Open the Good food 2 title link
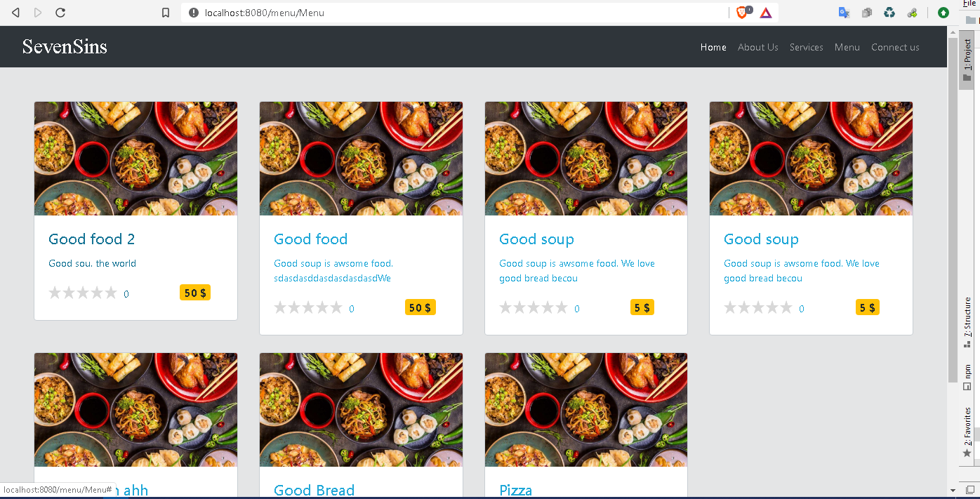Viewport: 980px width, 499px height. [91, 239]
